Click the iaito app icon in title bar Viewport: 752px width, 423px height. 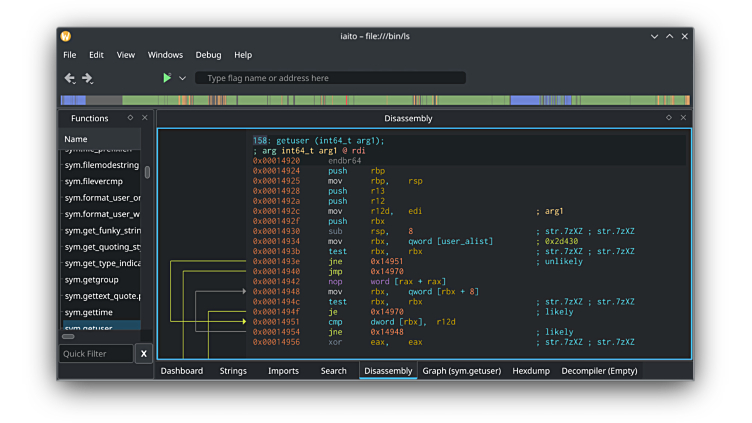point(66,36)
